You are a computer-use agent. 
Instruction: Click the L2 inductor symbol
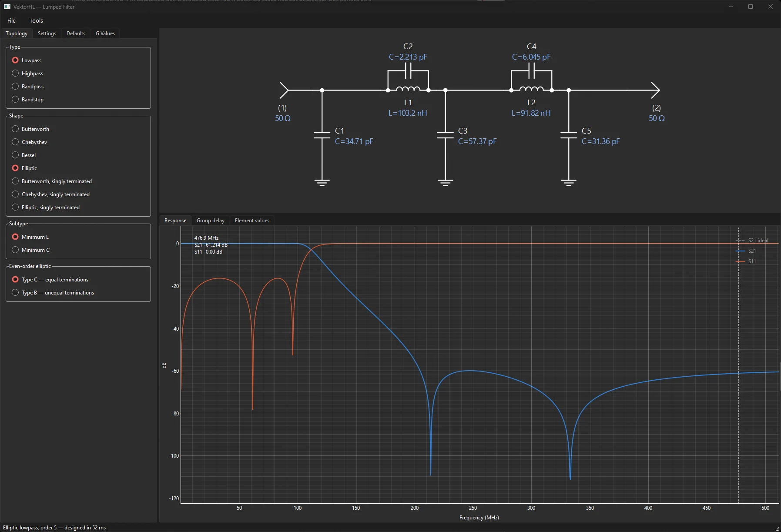(531, 89)
